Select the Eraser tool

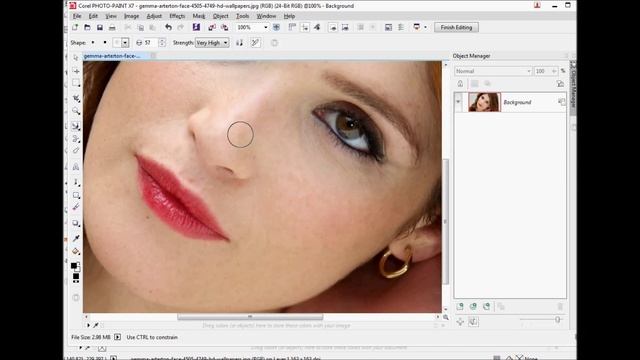pos(76,151)
